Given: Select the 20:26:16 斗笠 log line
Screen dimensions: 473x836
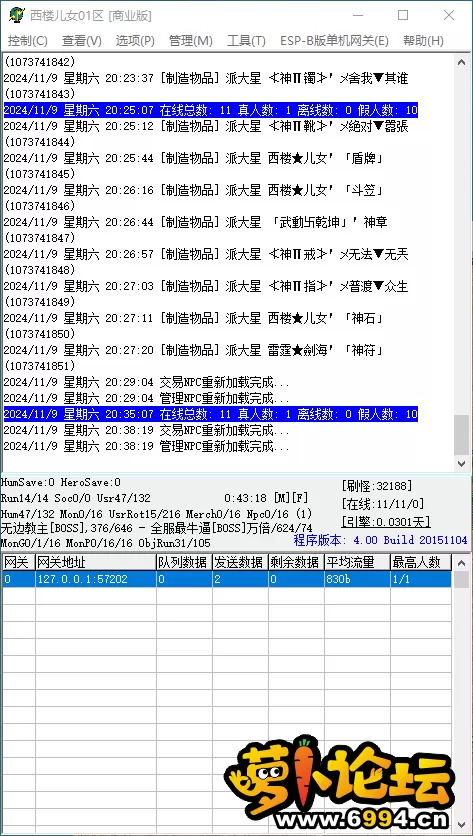Looking at the screenshot, I should pos(194,190).
